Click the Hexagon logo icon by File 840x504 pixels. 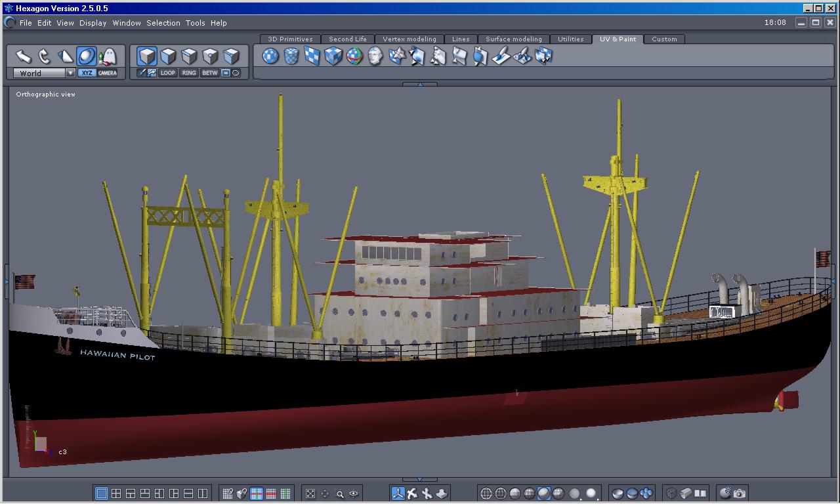point(9,22)
